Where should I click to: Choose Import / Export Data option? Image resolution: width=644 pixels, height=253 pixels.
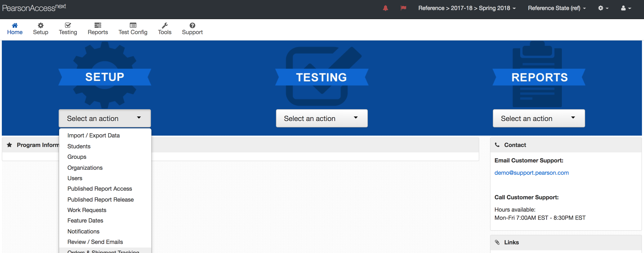point(93,135)
